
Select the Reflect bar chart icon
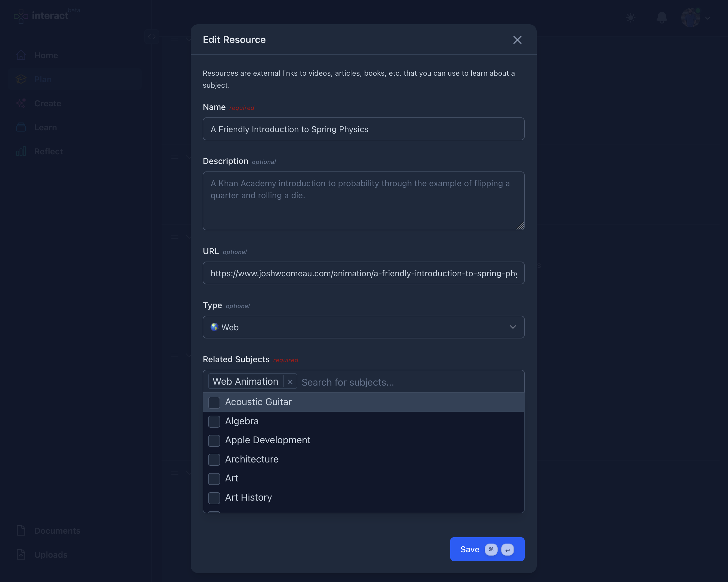[21, 151]
